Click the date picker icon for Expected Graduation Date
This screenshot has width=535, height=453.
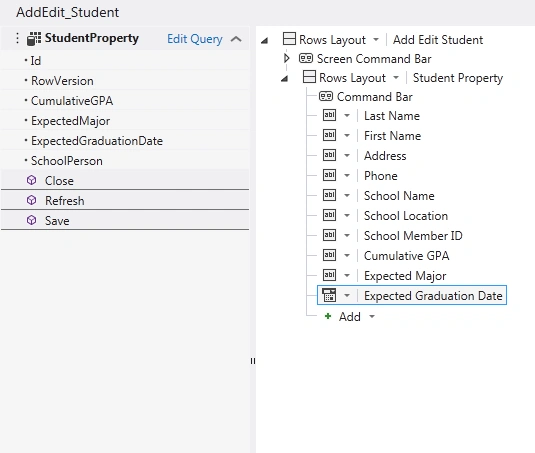pos(329,295)
